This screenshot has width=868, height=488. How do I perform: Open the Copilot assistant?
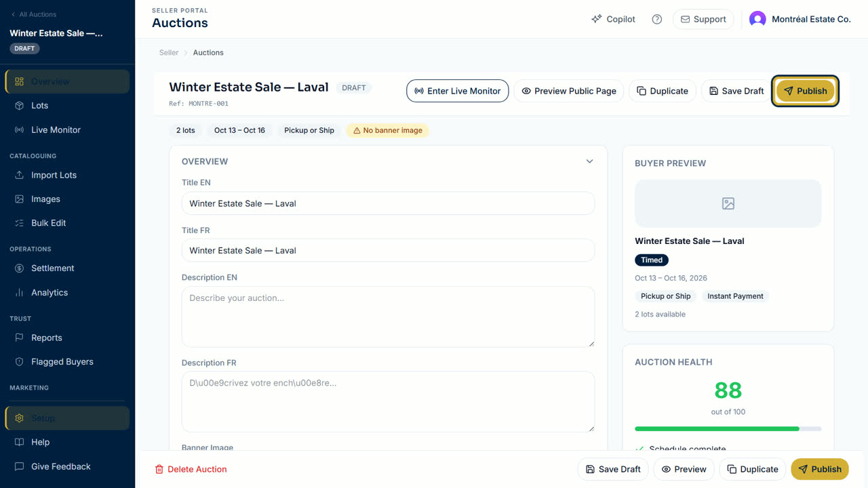coord(613,19)
